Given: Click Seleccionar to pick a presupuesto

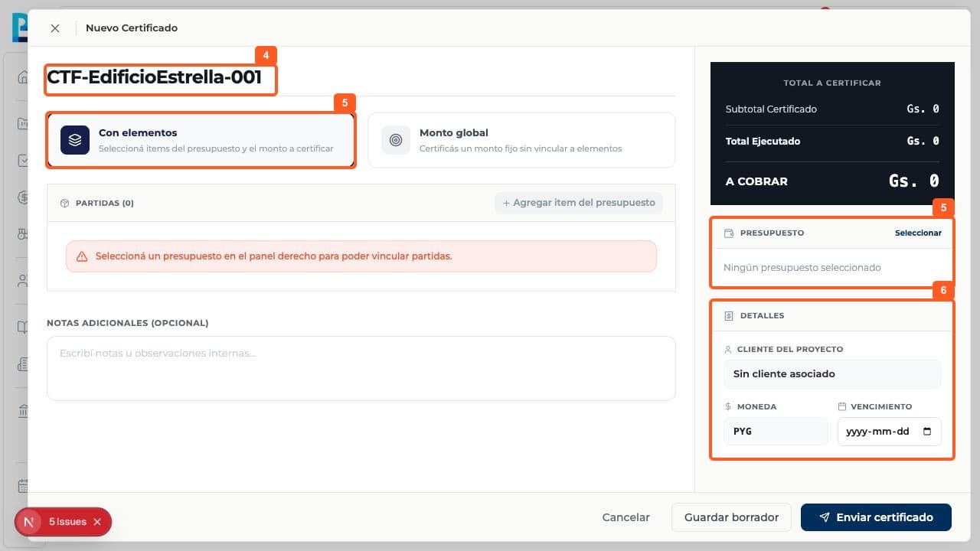Looking at the screenshot, I should 918,233.
